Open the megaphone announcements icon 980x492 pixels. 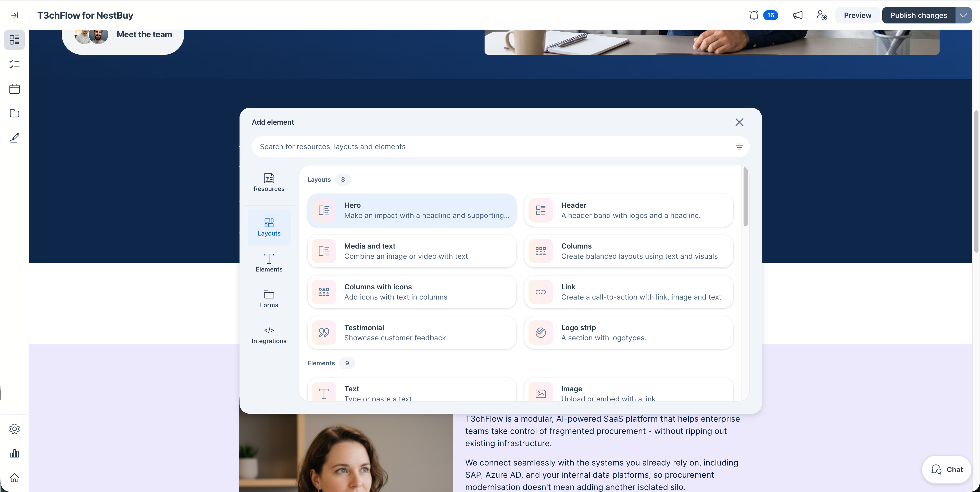pos(797,15)
